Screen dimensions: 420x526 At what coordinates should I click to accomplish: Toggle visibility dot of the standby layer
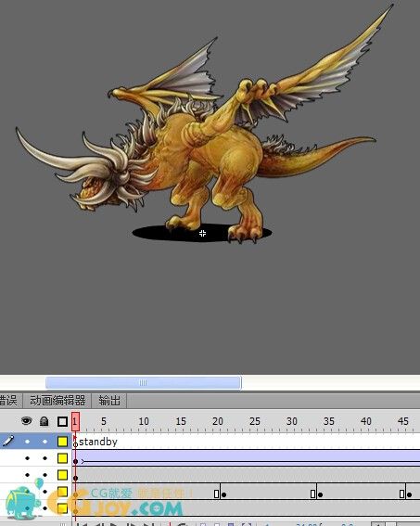pos(27,442)
